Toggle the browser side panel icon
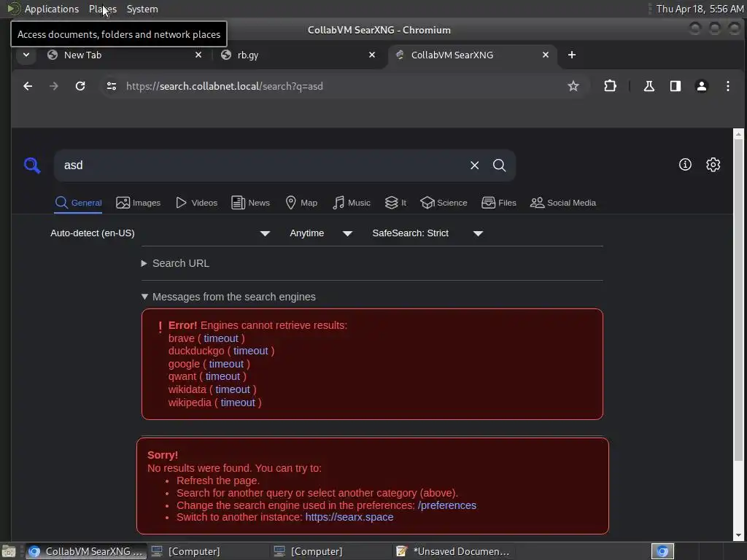 (675, 86)
